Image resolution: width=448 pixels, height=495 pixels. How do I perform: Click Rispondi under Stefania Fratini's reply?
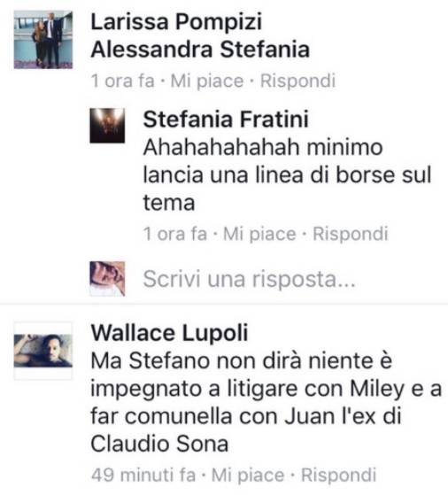coord(350,234)
